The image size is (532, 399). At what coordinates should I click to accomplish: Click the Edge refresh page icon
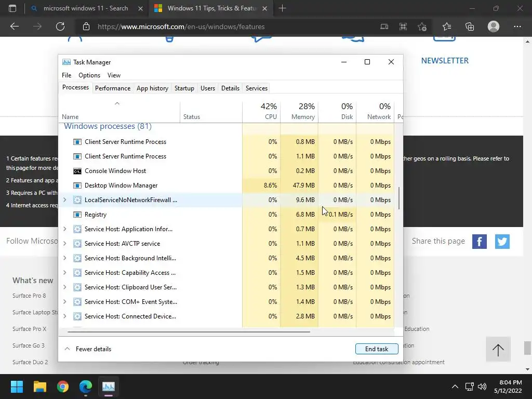(x=60, y=26)
